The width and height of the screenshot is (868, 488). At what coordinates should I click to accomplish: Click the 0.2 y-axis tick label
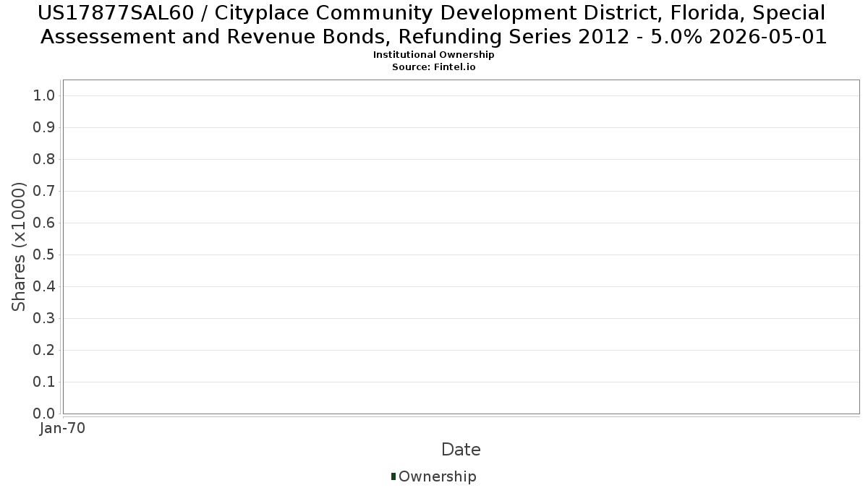click(44, 351)
